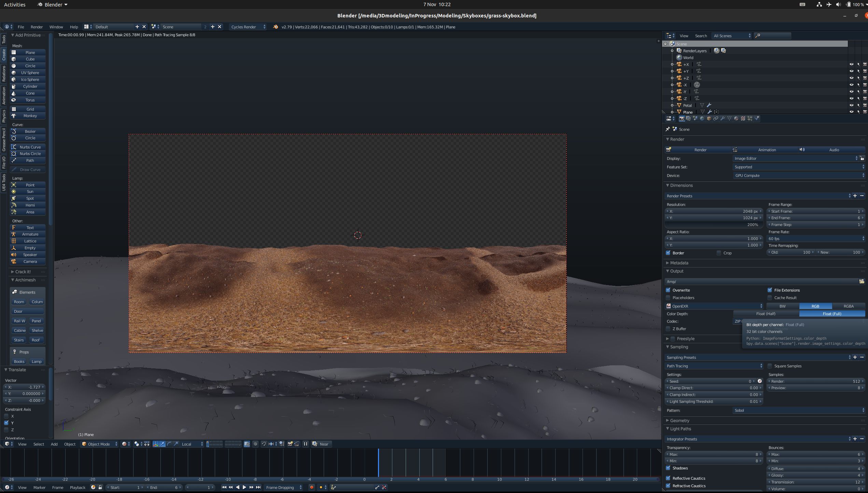
Task: Expand the Metadata panel
Action: [679, 263]
